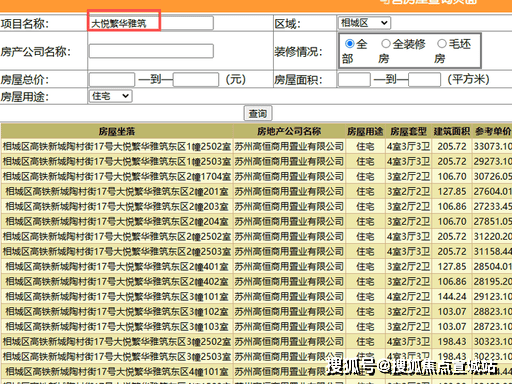Select the 全装修房 radio button
Image resolution: width=512 pixels, height=384 pixels.
click(386, 43)
